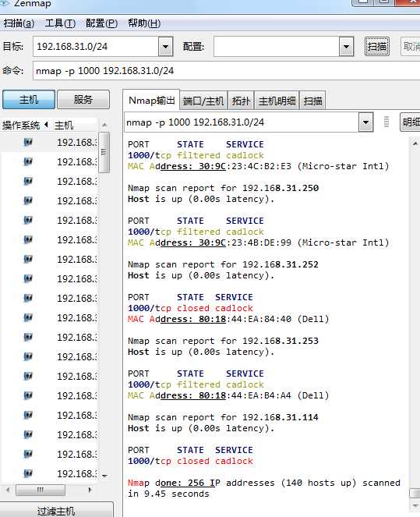Screen dimensions: 420x517
Task: Click the output pane scroll-down arrow
Action: click(415, 505)
